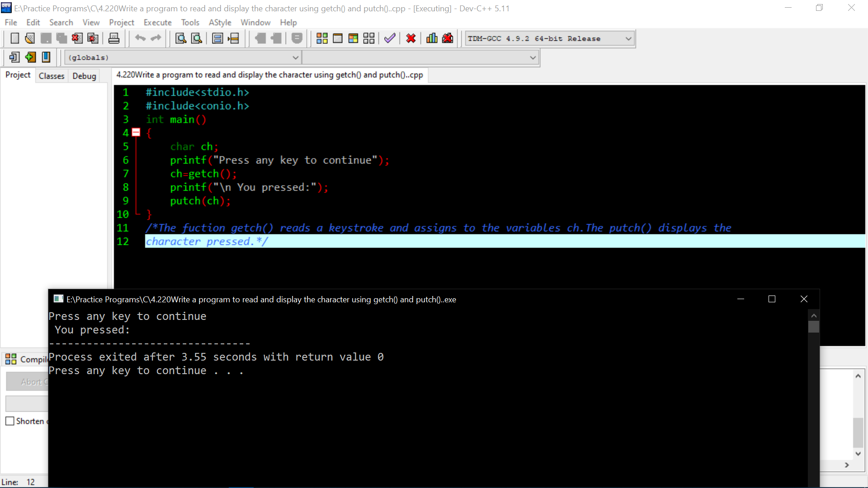Click the Stop execution red X icon

tap(410, 38)
